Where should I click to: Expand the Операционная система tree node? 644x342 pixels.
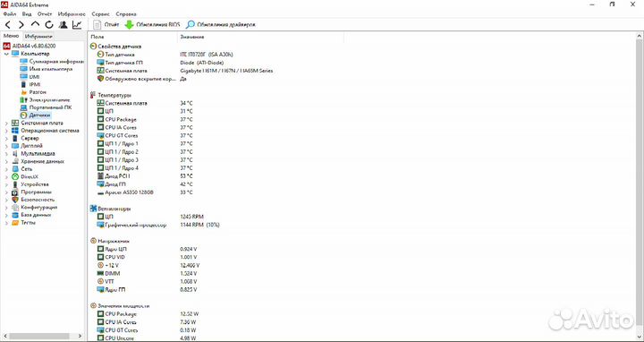point(6,131)
